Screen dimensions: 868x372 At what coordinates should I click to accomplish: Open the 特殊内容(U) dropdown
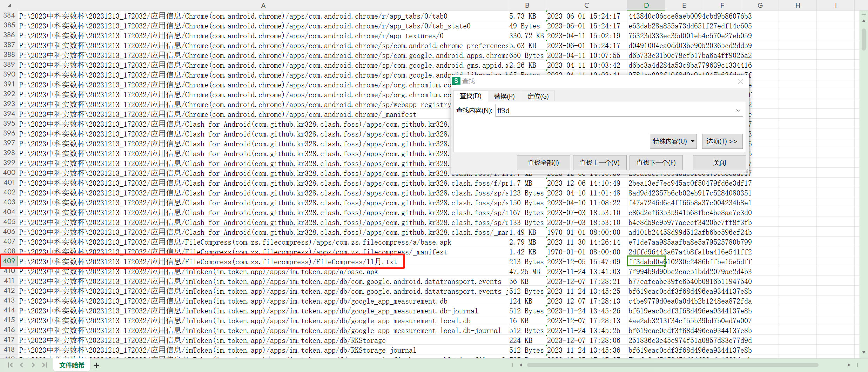[x=673, y=141]
